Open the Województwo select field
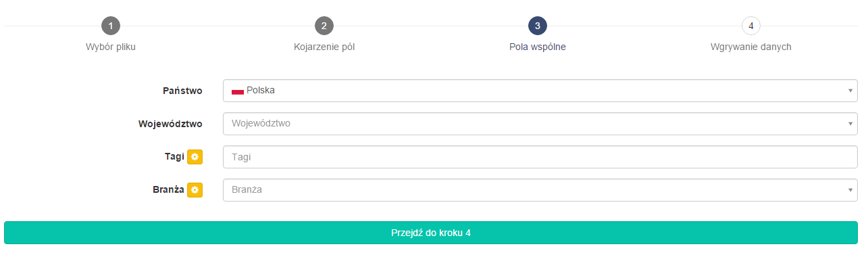 [x=540, y=124]
